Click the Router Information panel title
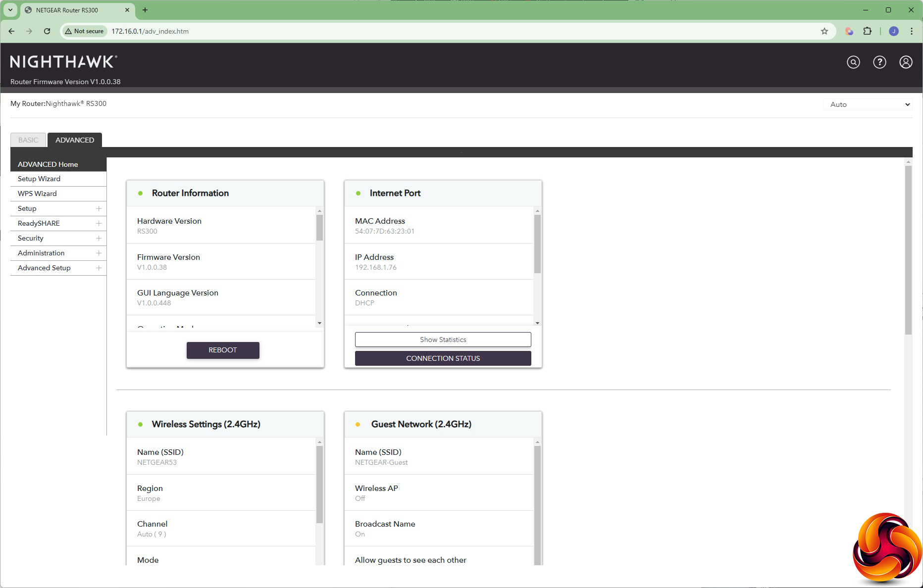 coord(190,193)
